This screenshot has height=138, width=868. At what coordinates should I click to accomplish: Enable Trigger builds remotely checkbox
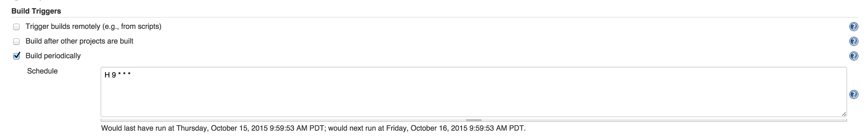pyautogui.click(x=16, y=27)
